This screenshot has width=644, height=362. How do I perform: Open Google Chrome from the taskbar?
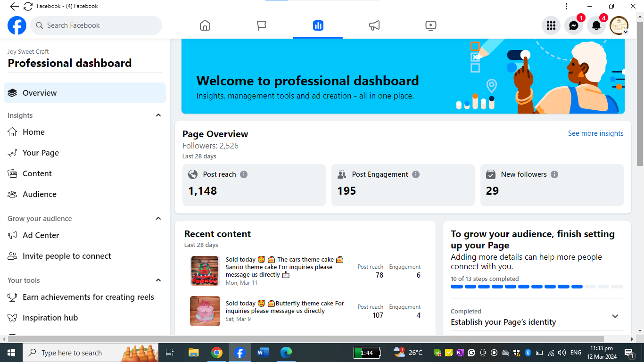pyautogui.click(x=217, y=353)
